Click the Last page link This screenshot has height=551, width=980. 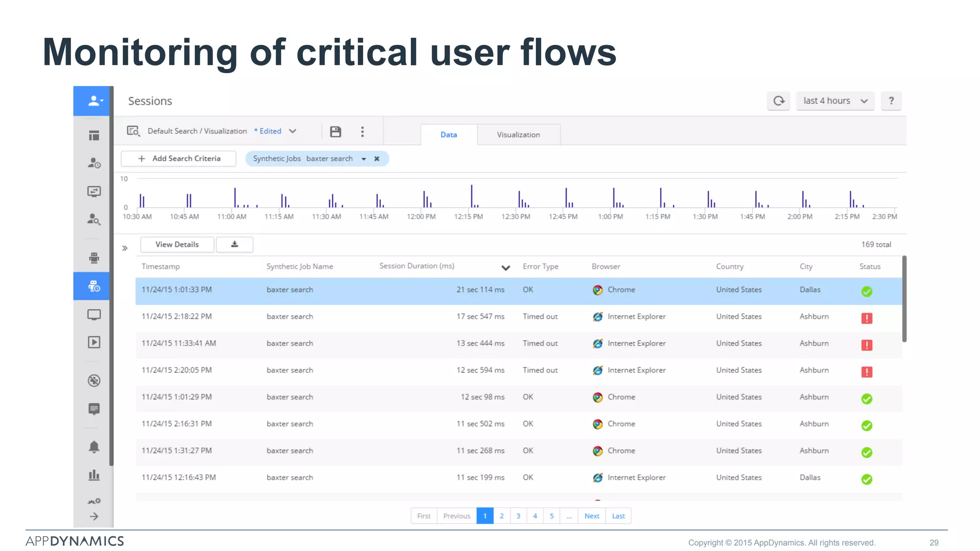618,516
